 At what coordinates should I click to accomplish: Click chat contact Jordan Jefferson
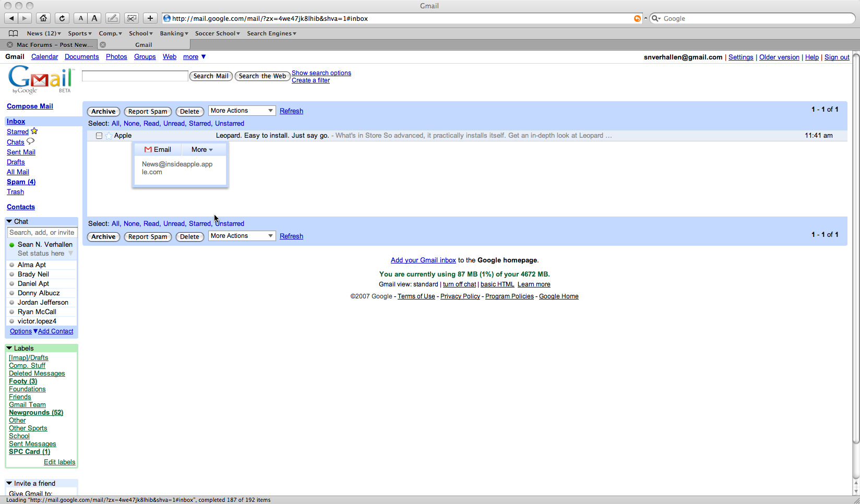[x=43, y=303]
